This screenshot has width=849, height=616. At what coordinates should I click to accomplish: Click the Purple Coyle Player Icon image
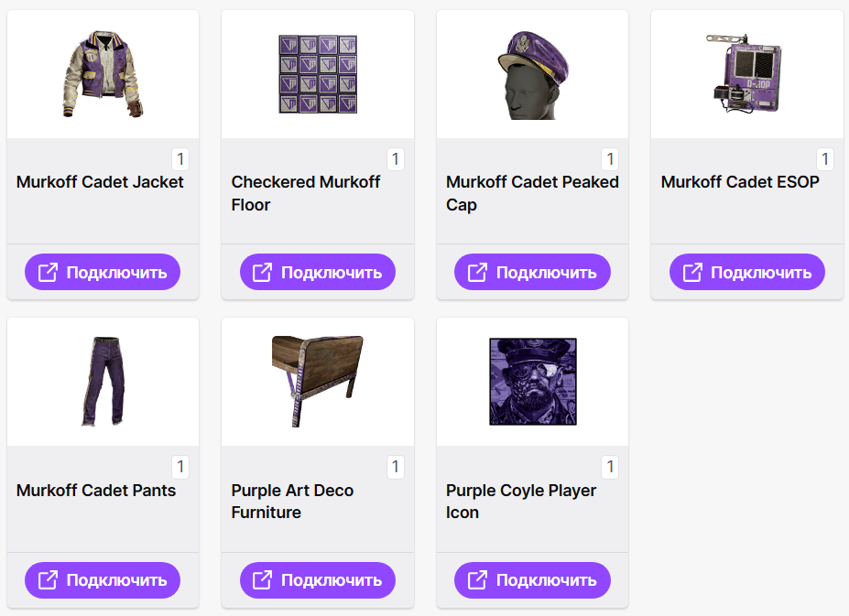pyautogui.click(x=532, y=382)
